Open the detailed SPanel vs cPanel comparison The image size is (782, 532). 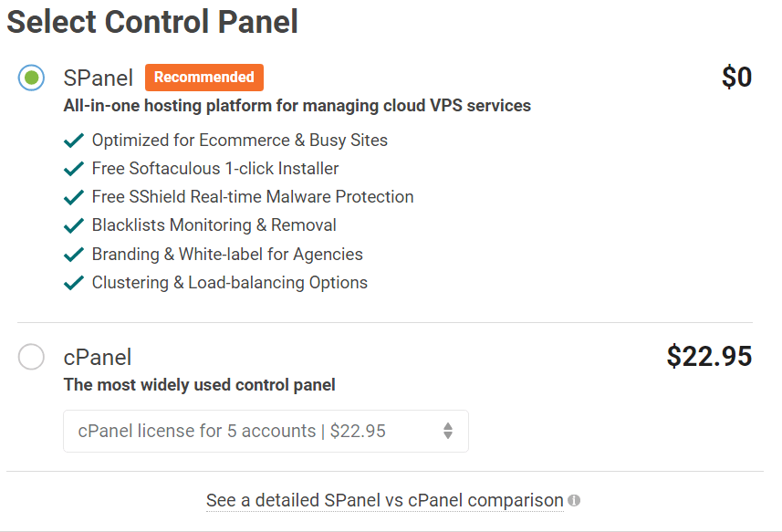pos(385,500)
